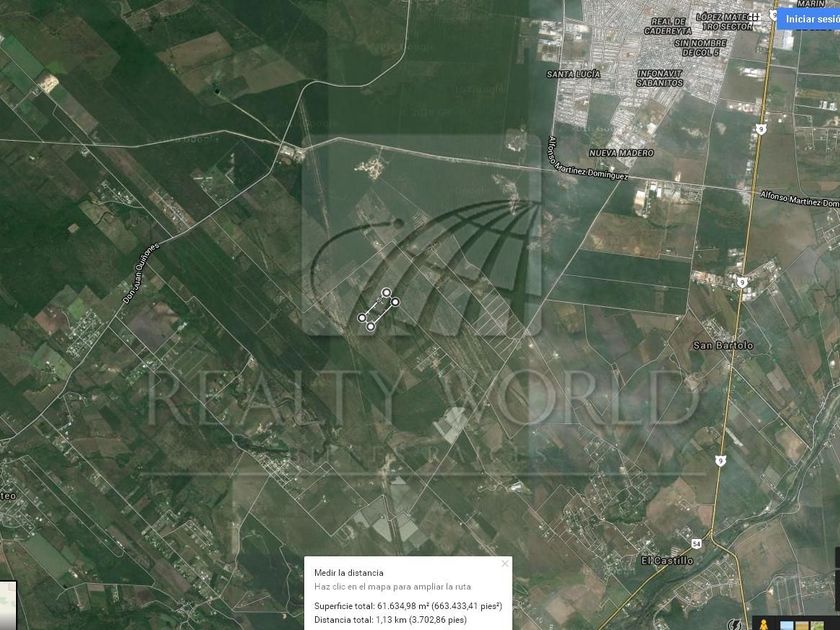Select the Nueva Madero neighborhood label

[621, 153]
